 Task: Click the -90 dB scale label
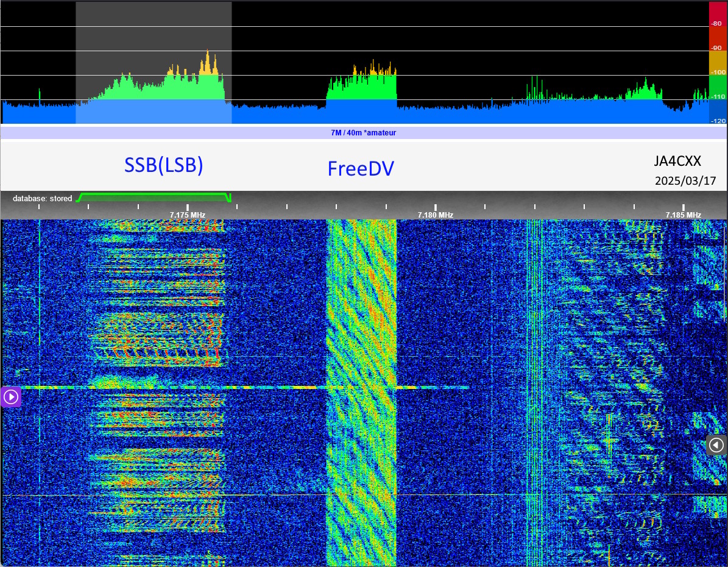pyautogui.click(x=717, y=48)
